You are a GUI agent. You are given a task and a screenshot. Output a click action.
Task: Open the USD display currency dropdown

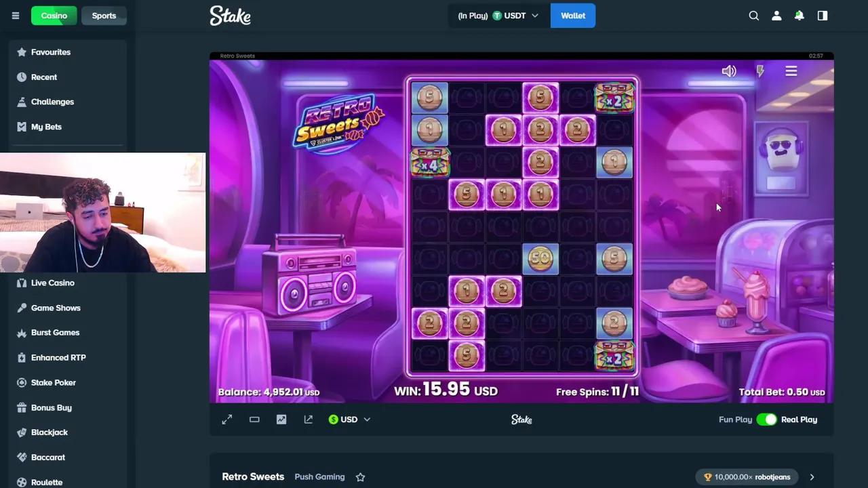point(349,420)
